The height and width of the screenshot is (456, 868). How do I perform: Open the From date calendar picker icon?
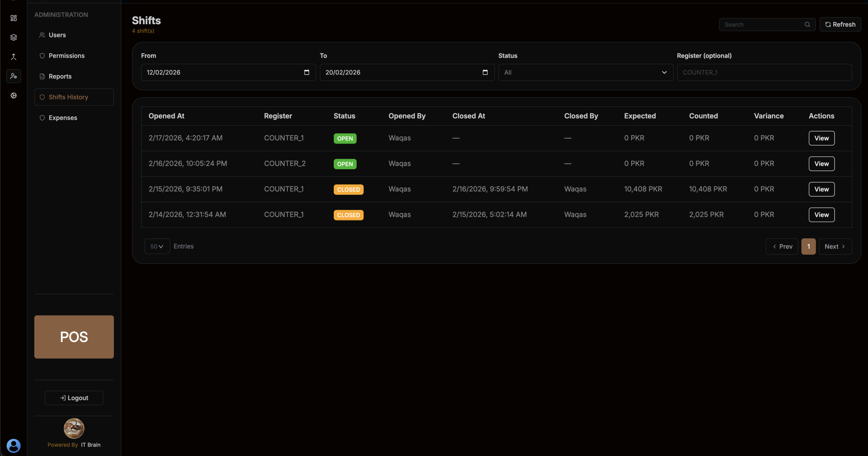pyautogui.click(x=307, y=72)
